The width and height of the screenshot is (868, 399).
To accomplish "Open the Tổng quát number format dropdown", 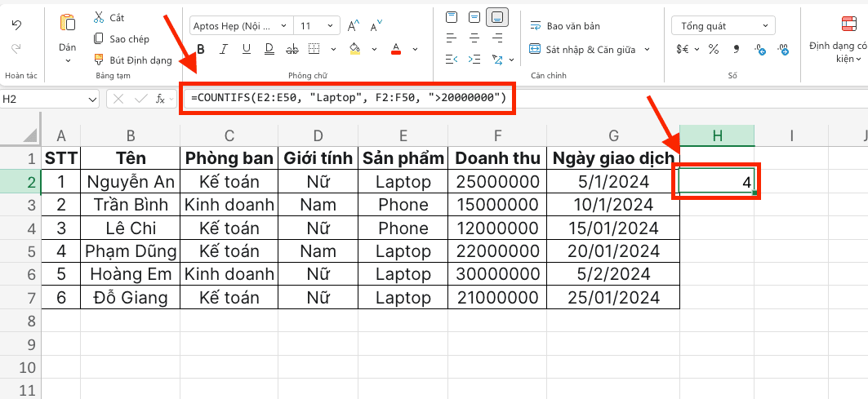I will point(723,25).
